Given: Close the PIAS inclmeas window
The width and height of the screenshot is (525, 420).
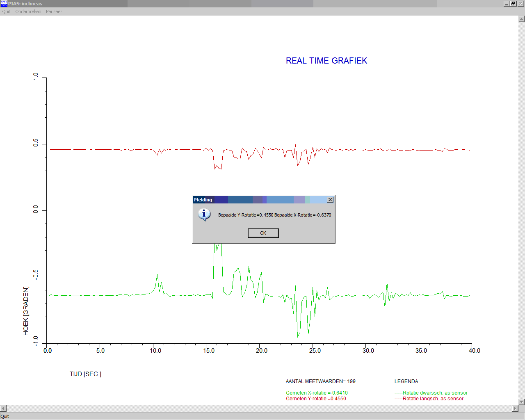Looking at the screenshot, I should (520, 4).
